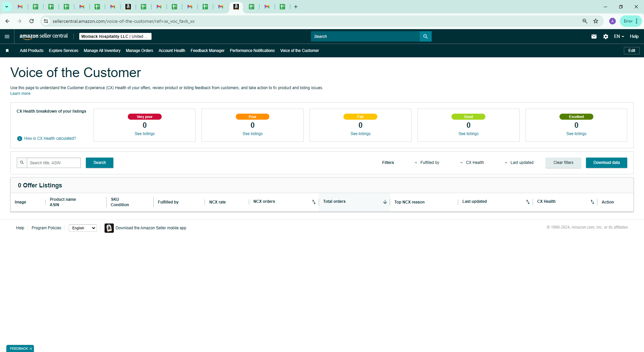
Task: Click the Very poor red badge
Action: [145, 117]
